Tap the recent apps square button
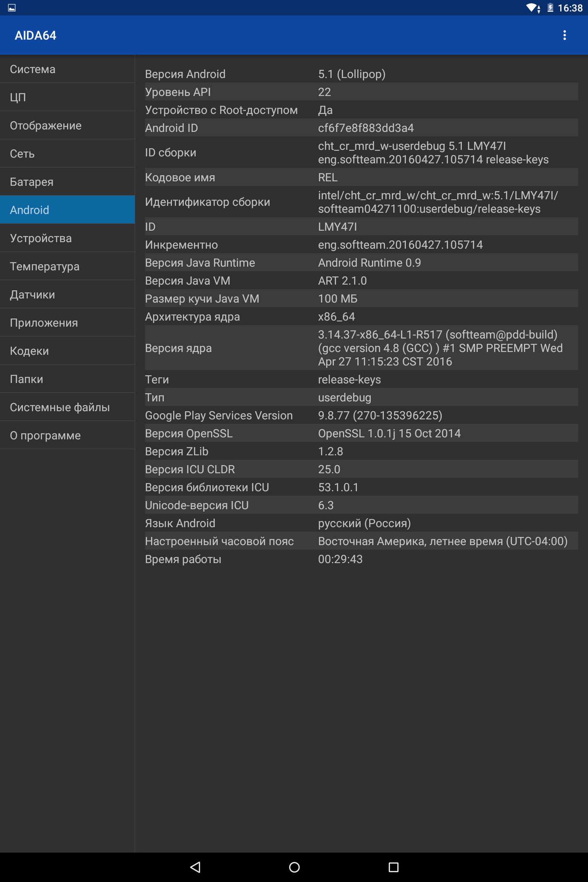Viewport: 588px width, 882px height. (393, 867)
